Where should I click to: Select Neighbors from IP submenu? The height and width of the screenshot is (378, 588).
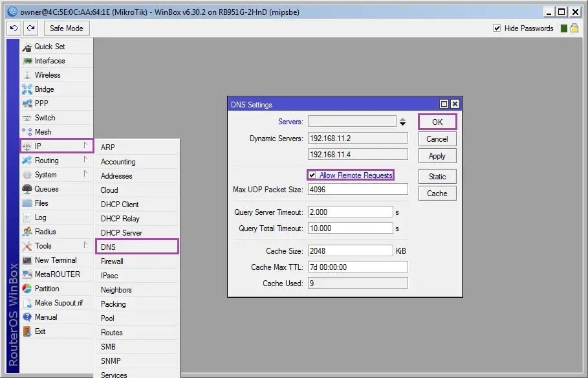[137, 290]
